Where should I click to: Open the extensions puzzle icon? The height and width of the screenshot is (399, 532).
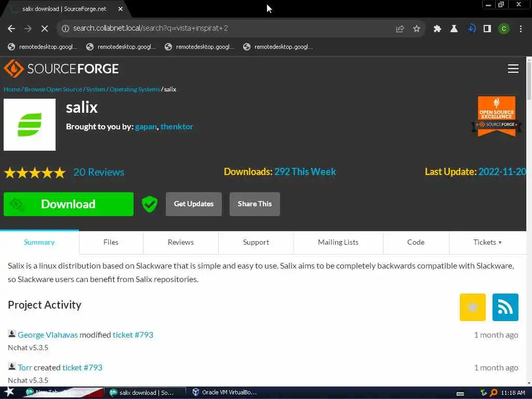pyautogui.click(x=437, y=29)
